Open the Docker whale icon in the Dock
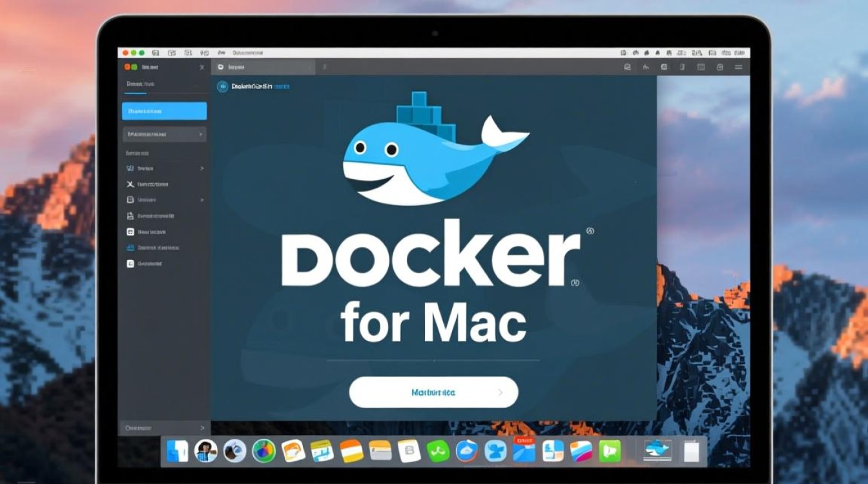The image size is (868, 484). click(x=657, y=450)
